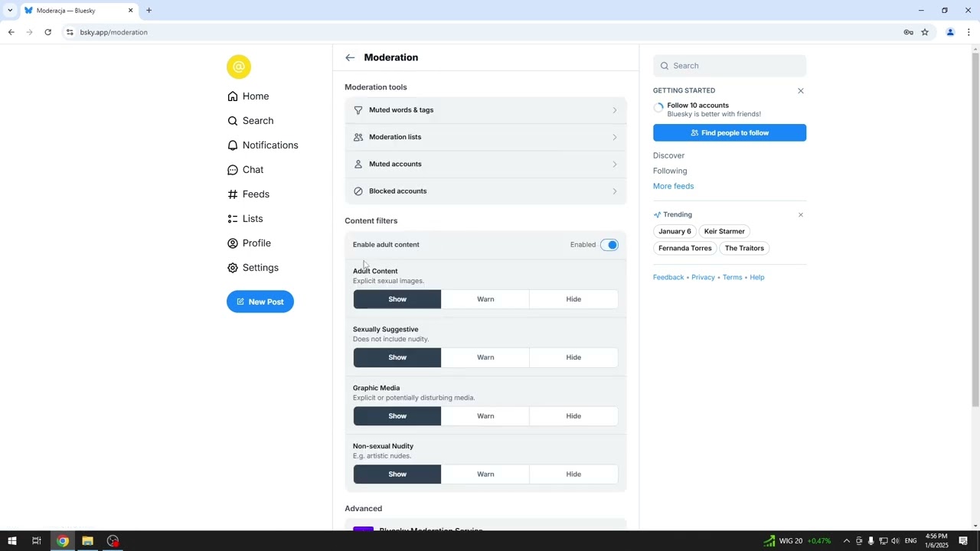The image size is (980, 551).
Task: Set Non-sexual Nudity to Warn
Action: tap(485, 474)
